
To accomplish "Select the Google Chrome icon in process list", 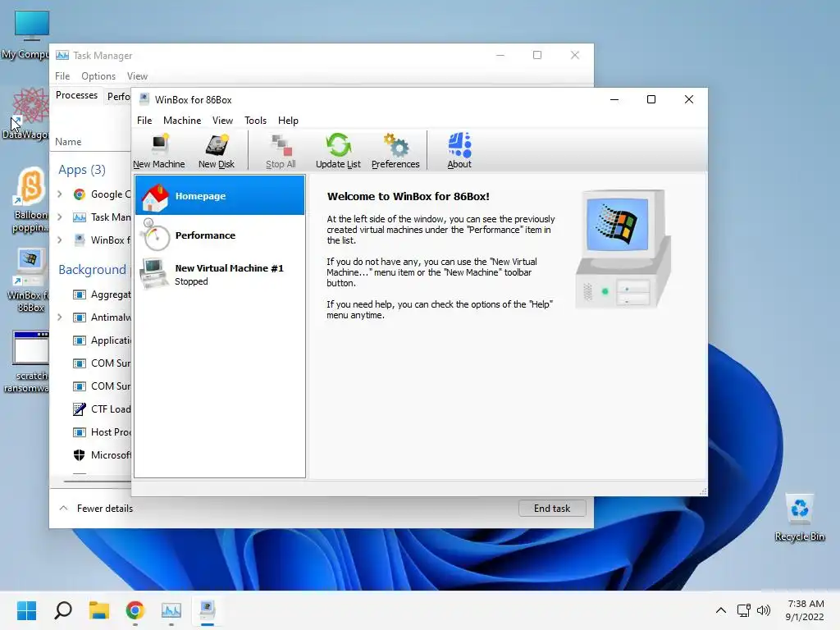I will [x=80, y=194].
